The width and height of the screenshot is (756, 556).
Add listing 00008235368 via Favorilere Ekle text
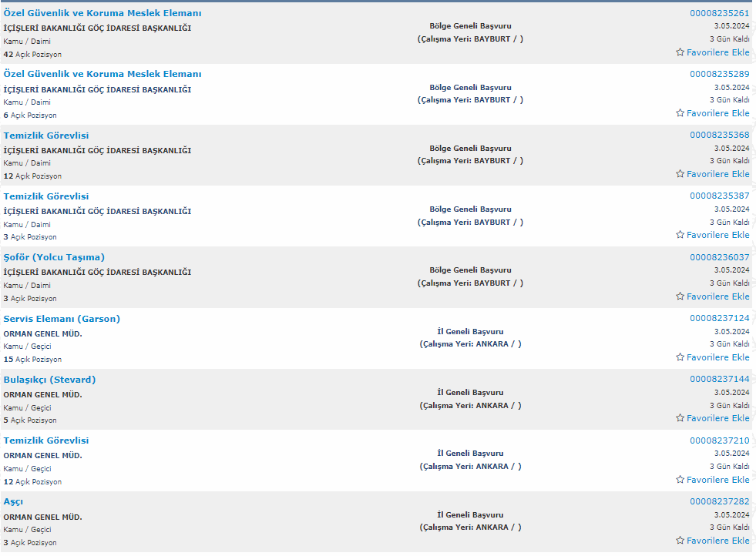[718, 174]
